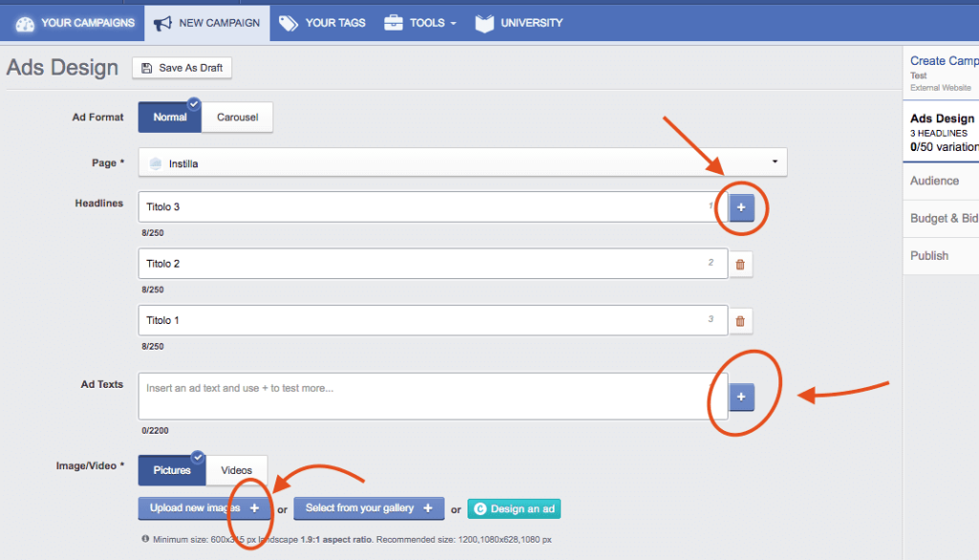Click the tag icon beside Your Tags
This screenshot has height=560, width=979.
click(x=289, y=23)
